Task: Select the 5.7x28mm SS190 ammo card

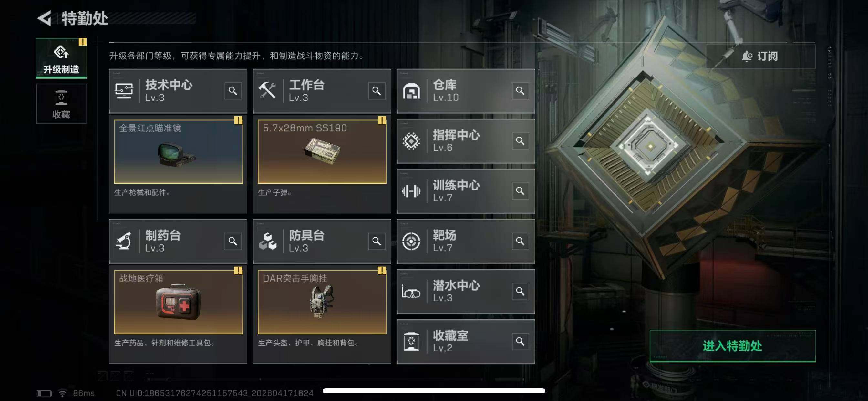Action: tap(322, 152)
